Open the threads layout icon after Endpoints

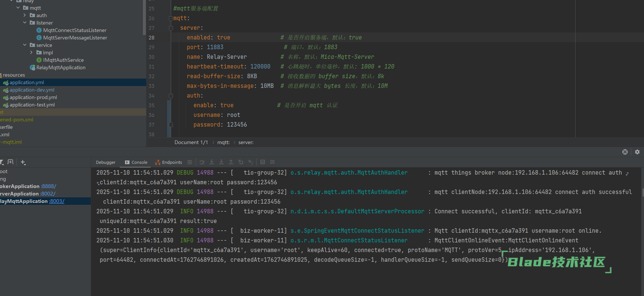tap(190, 162)
